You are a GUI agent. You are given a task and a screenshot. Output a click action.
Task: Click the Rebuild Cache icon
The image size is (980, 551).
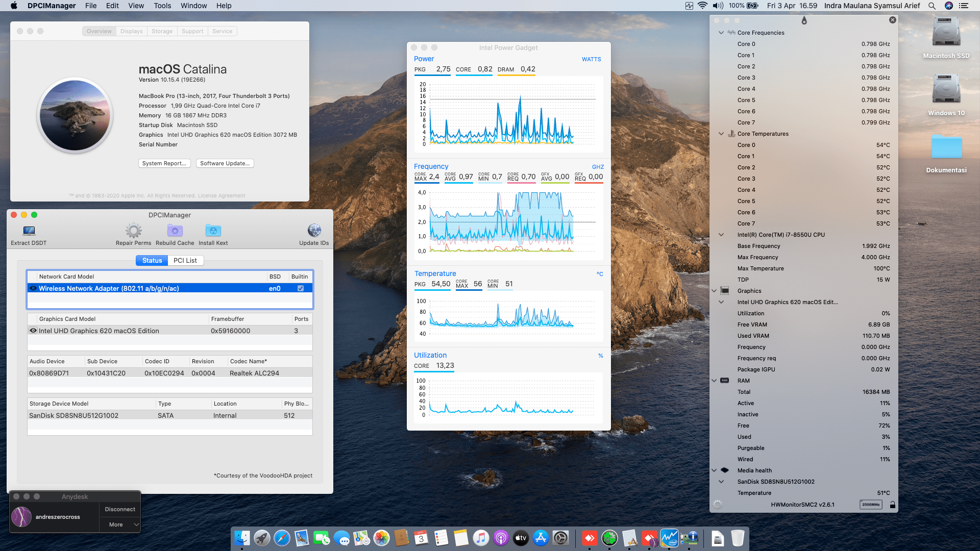click(x=175, y=231)
